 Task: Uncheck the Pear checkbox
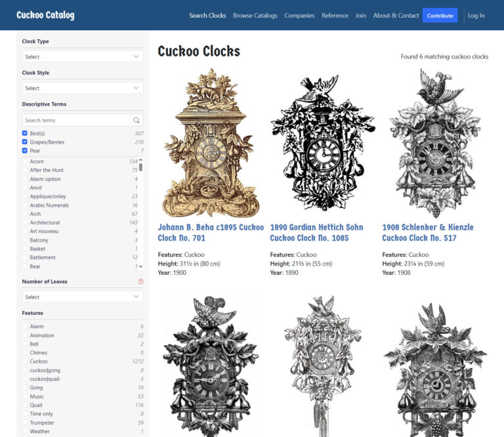(x=25, y=150)
